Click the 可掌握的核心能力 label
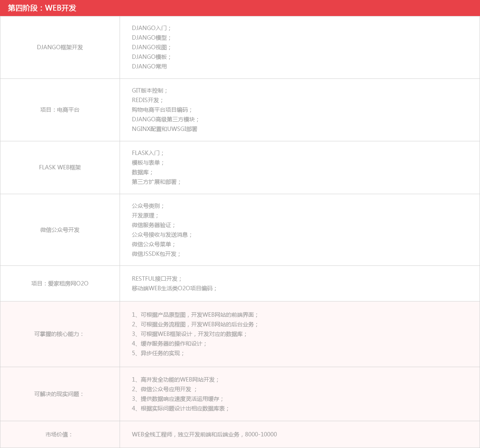 coord(59,334)
